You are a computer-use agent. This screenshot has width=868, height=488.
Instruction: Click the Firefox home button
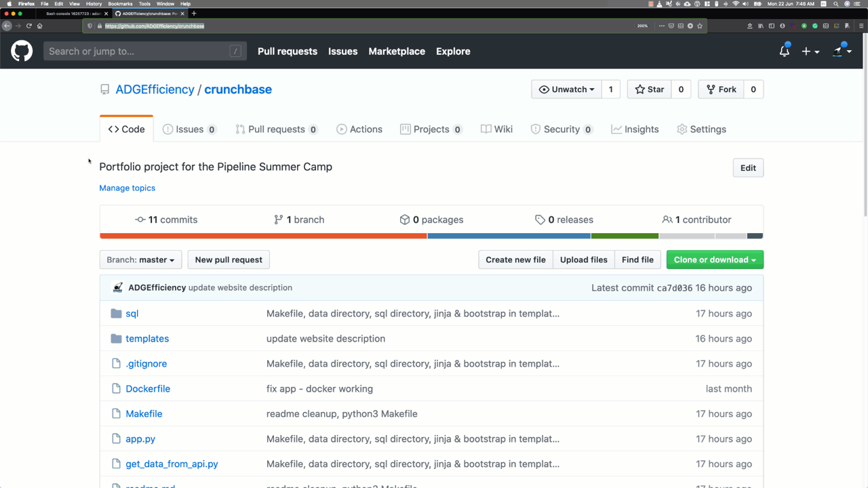click(x=40, y=26)
